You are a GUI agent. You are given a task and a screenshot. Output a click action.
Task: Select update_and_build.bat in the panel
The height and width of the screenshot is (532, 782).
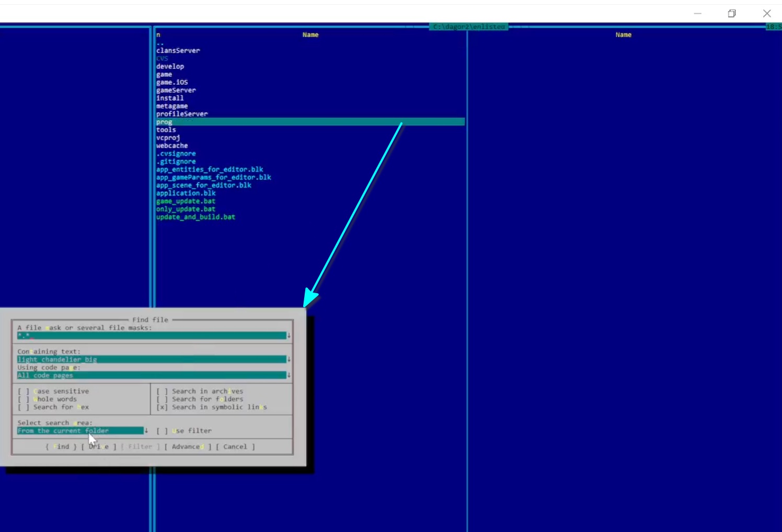(x=195, y=217)
